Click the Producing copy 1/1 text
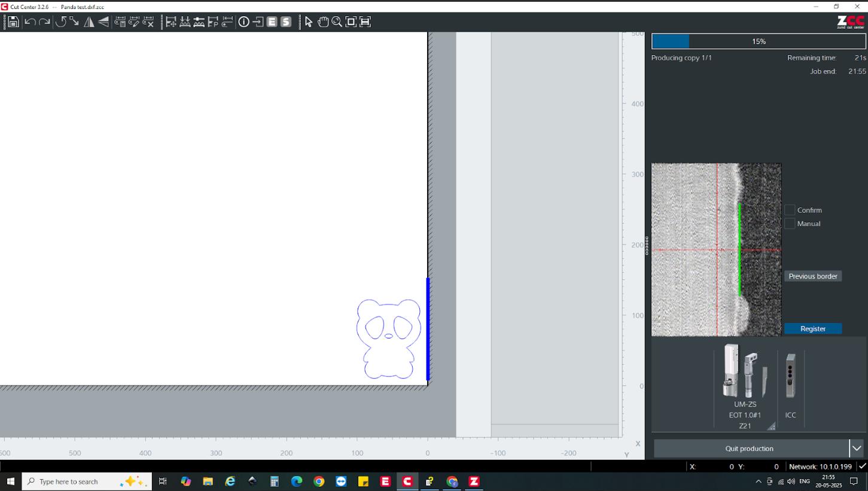This screenshot has height=491, width=868. pyautogui.click(x=681, y=58)
